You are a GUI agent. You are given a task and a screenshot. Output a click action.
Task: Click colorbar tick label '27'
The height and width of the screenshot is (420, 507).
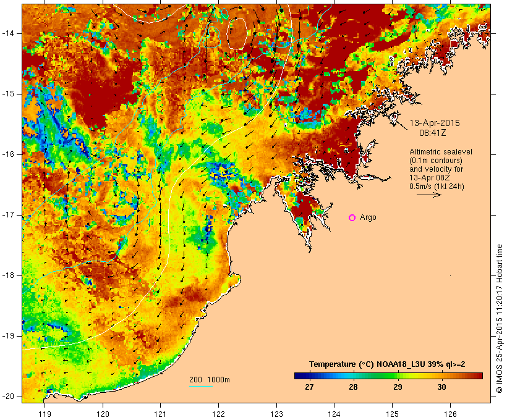pos(309,387)
